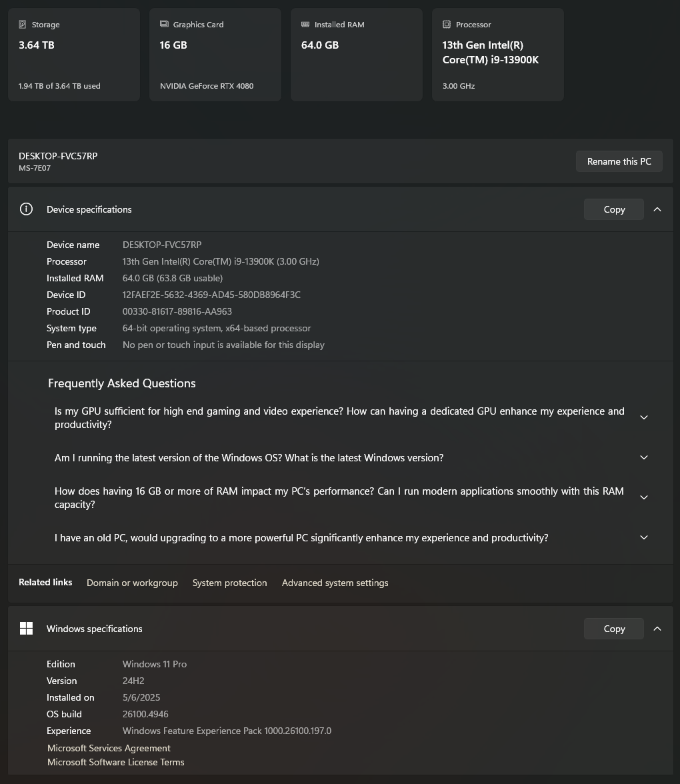Expand the old PC upgrade FAQ
Viewport: 680px width, 784px height.
point(644,537)
